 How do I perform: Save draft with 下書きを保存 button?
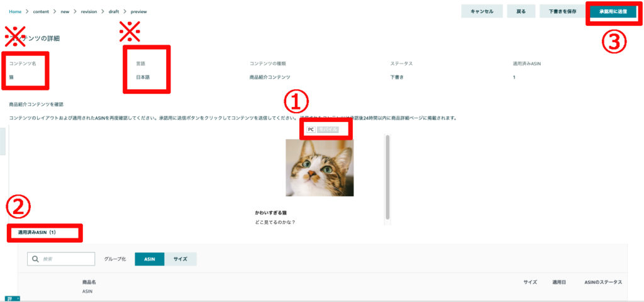click(560, 11)
